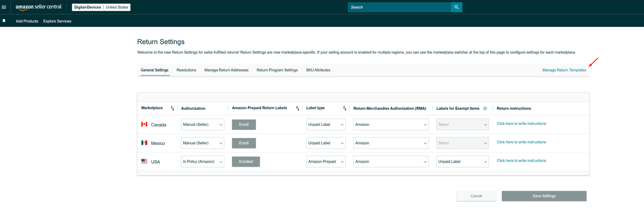Image resolution: width=644 pixels, height=214 pixels.
Task: Click Manage Return Templates link
Action: point(564,70)
